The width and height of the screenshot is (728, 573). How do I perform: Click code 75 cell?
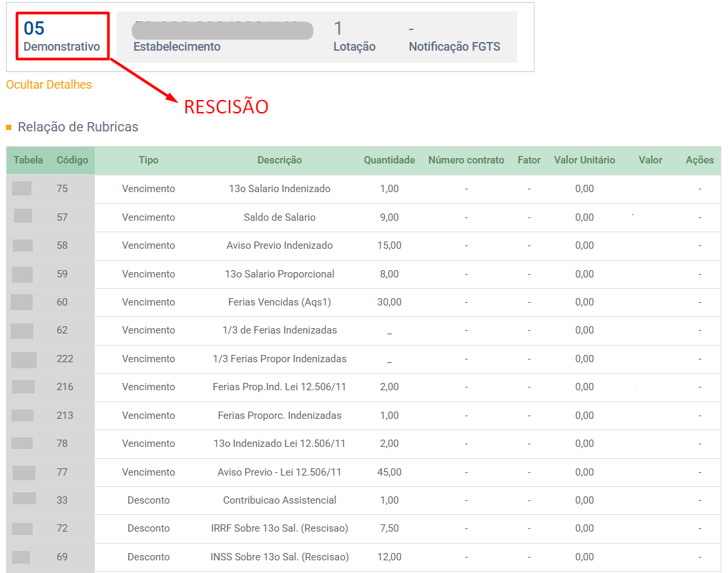pos(62,189)
